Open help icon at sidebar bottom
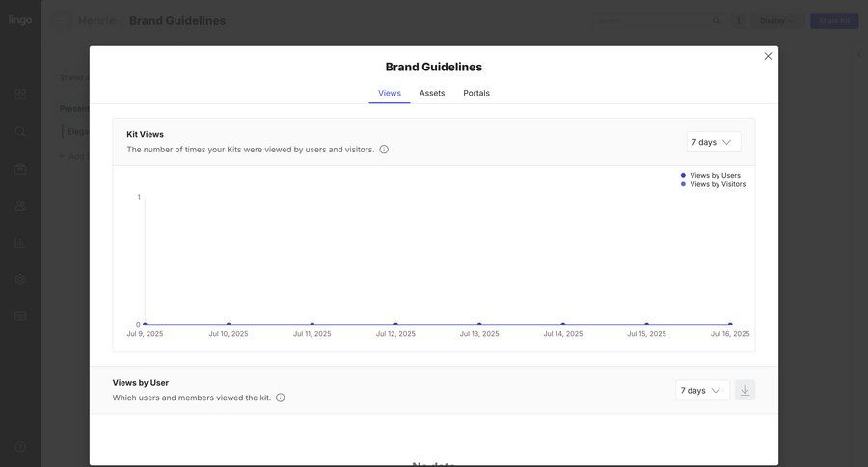This screenshot has height=467, width=868. click(20, 447)
